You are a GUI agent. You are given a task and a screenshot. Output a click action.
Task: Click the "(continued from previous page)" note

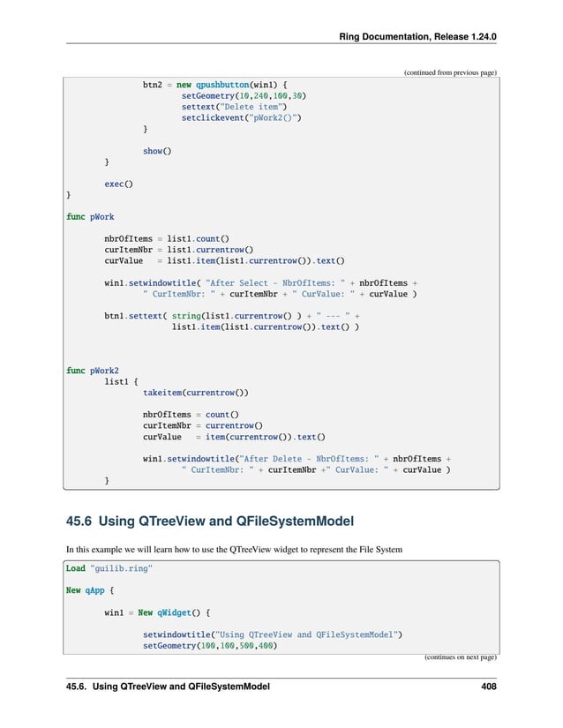pyautogui.click(x=450, y=72)
